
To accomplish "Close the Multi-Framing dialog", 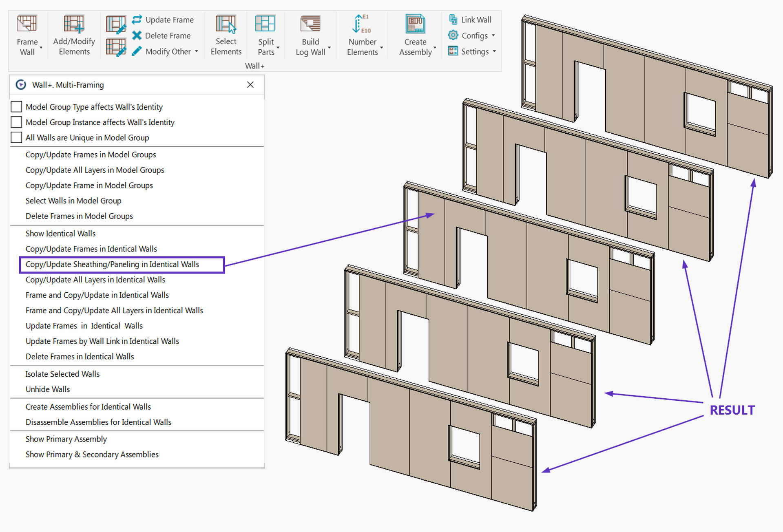I will tap(250, 84).
